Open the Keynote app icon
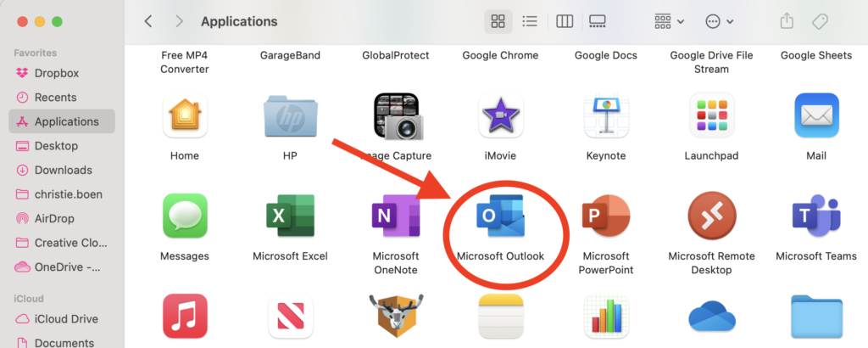This screenshot has width=868, height=348. click(x=605, y=115)
